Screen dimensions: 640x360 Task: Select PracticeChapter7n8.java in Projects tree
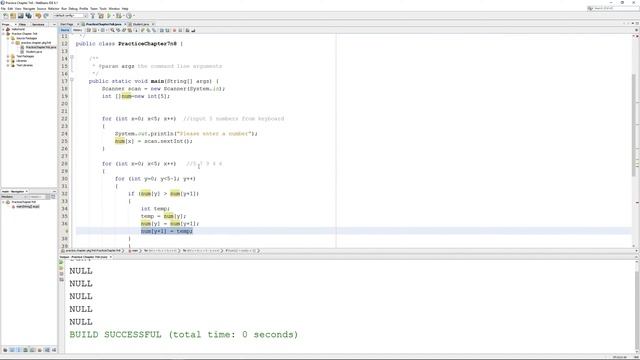tap(41, 47)
